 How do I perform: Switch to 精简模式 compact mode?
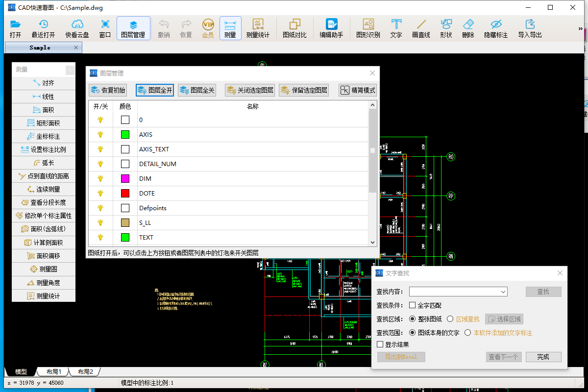(x=358, y=90)
